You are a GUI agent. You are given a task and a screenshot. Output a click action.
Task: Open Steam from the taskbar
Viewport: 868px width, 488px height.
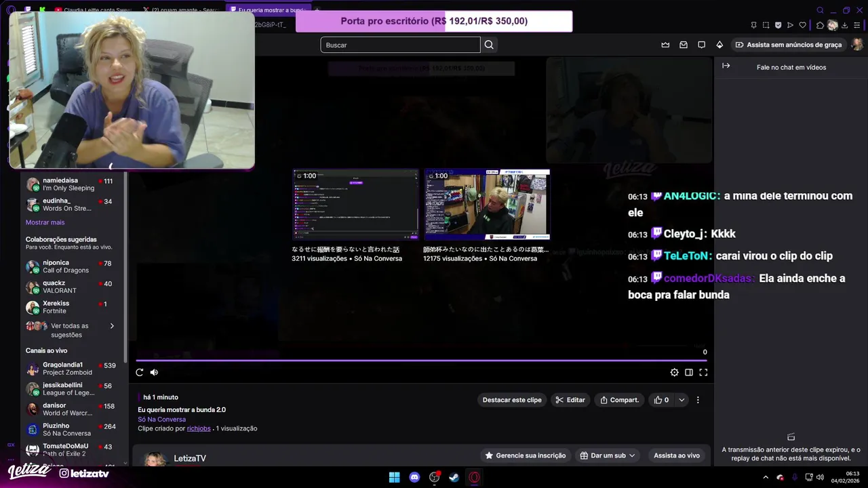(454, 477)
